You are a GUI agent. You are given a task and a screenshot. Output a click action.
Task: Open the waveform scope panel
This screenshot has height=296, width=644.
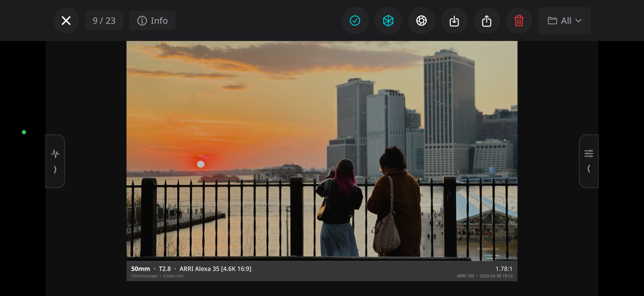click(55, 154)
